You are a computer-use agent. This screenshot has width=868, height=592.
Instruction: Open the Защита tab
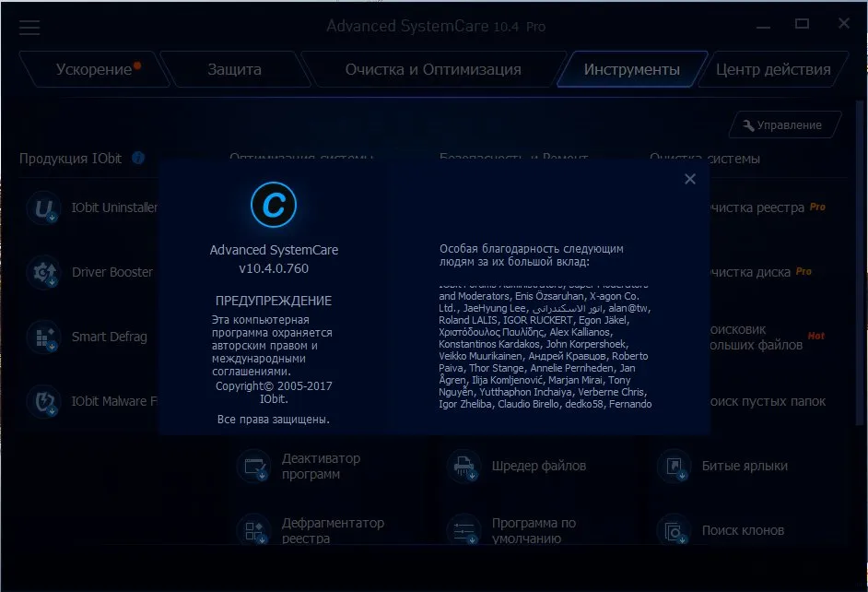[235, 69]
